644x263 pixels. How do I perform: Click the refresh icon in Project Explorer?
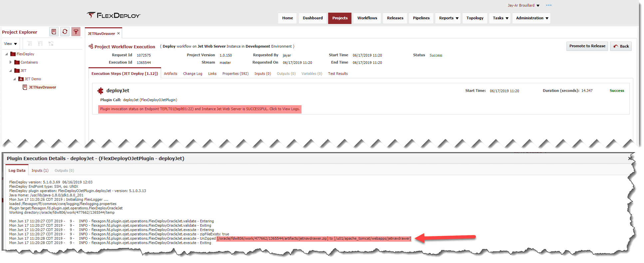tap(65, 32)
